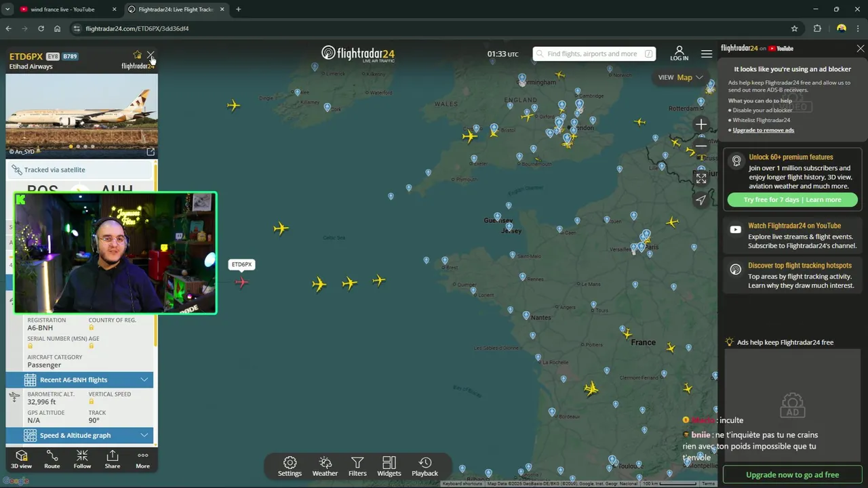Click the B789 aircraft type badge
The image size is (868, 488).
[x=70, y=57]
